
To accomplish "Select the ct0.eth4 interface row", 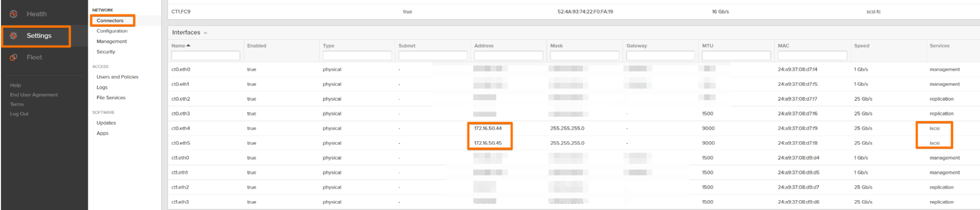I will coord(181,129).
